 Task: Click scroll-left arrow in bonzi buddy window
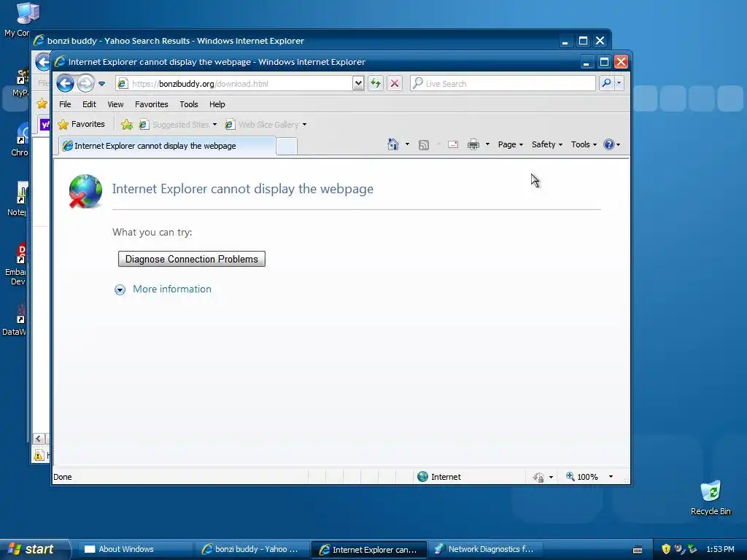[x=39, y=438]
